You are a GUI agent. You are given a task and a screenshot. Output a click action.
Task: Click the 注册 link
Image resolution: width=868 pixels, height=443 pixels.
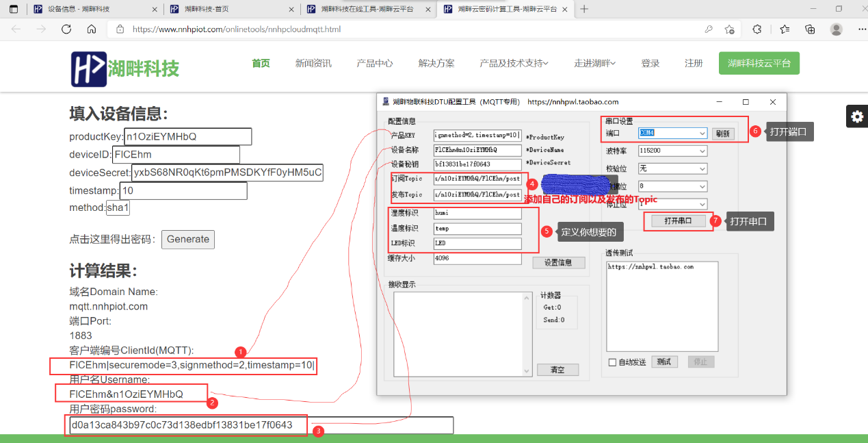coord(694,63)
